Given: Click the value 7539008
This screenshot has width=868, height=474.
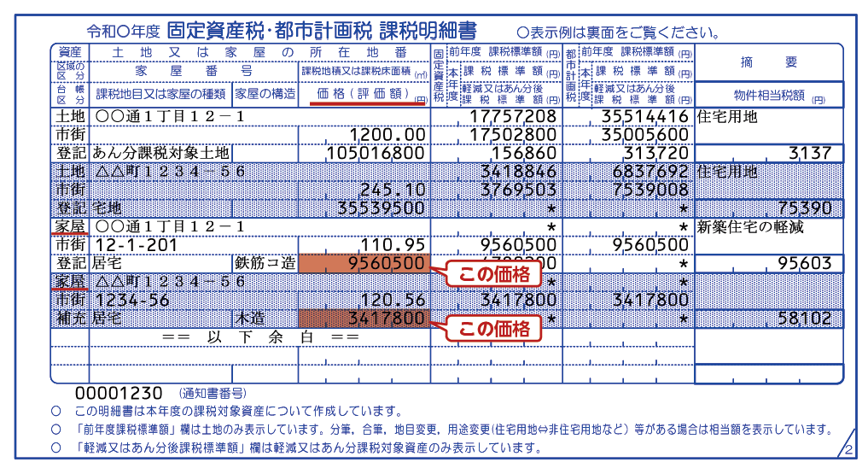Looking at the screenshot, I should tap(650, 190).
